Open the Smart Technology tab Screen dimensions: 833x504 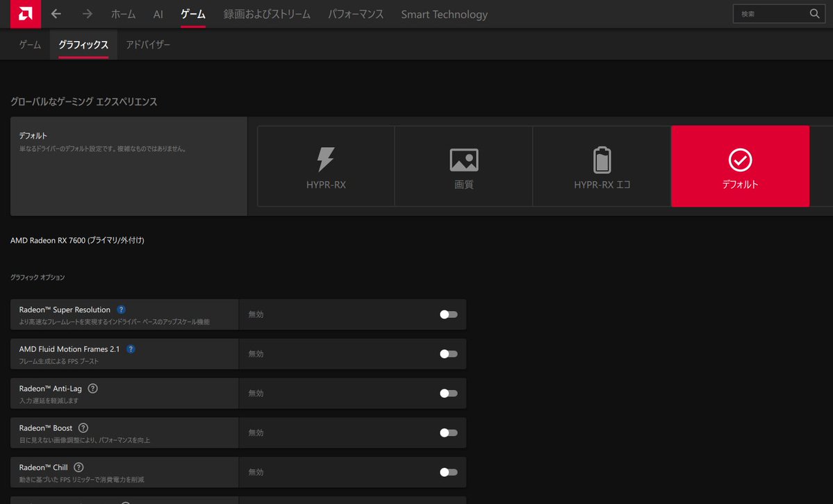pos(444,15)
